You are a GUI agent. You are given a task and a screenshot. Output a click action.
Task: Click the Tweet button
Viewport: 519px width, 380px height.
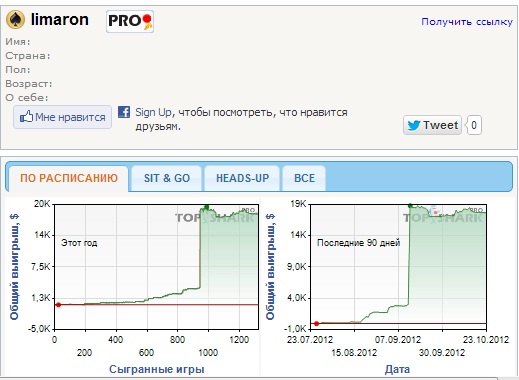[432, 125]
